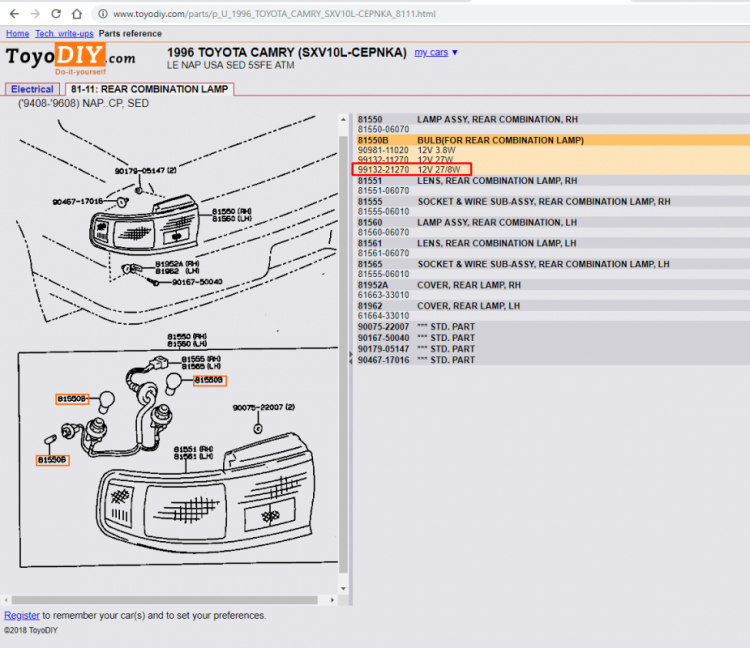Open the Home link

click(x=17, y=33)
